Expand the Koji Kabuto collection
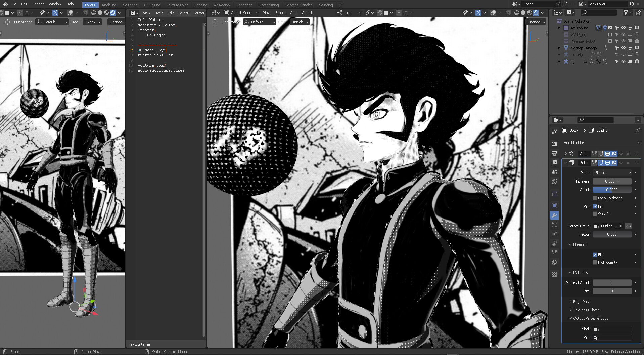The width and height of the screenshot is (644, 355). [559, 28]
